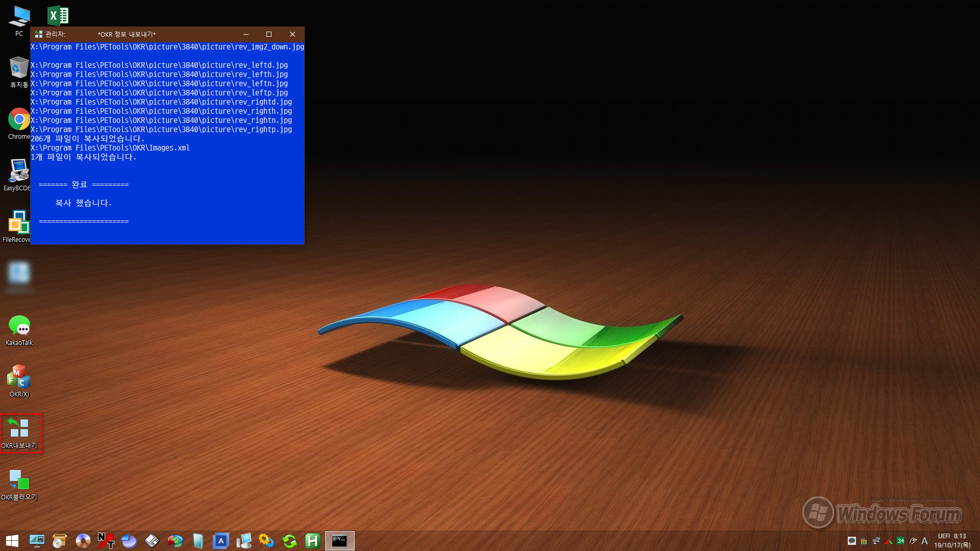Open the archive box with disc taskbar icon
The image size is (980, 551).
click(x=60, y=541)
